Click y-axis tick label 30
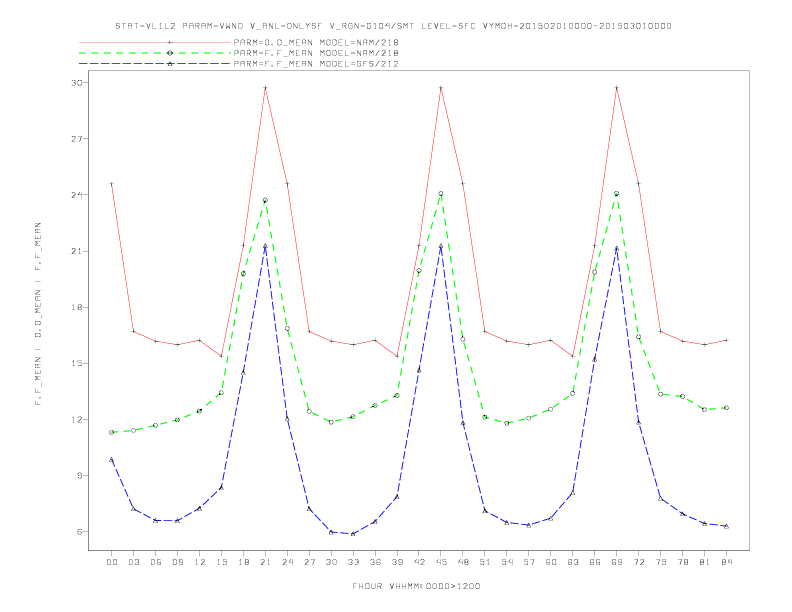The width and height of the screenshot is (792, 612). click(x=77, y=82)
